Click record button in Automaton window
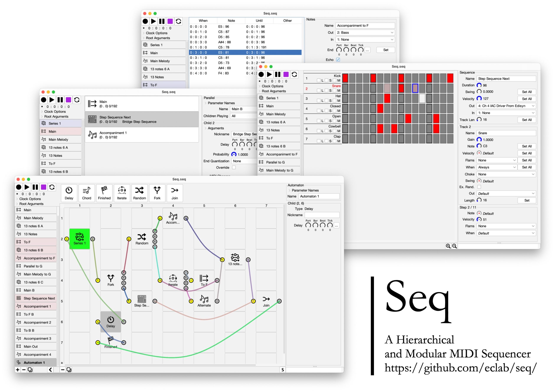 coord(19,187)
